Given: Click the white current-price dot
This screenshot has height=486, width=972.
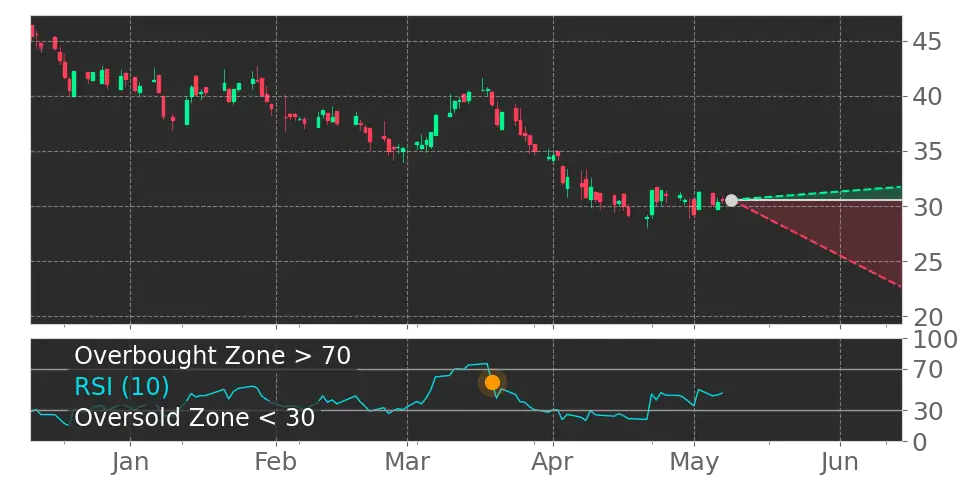Looking at the screenshot, I should pos(731,200).
